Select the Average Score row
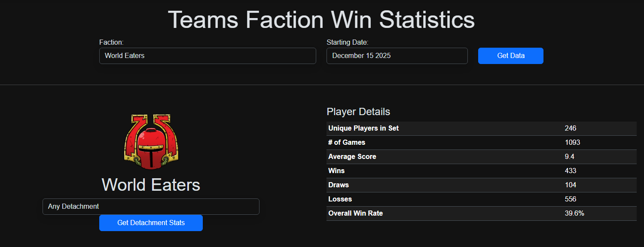Image resolution: width=644 pixels, height=247 pixels. [x=482, y=157]
